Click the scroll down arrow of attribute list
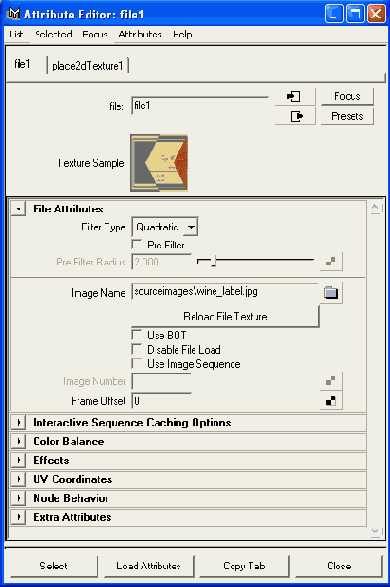This screenshot has height=587, width=390. (x=375, y=532)
